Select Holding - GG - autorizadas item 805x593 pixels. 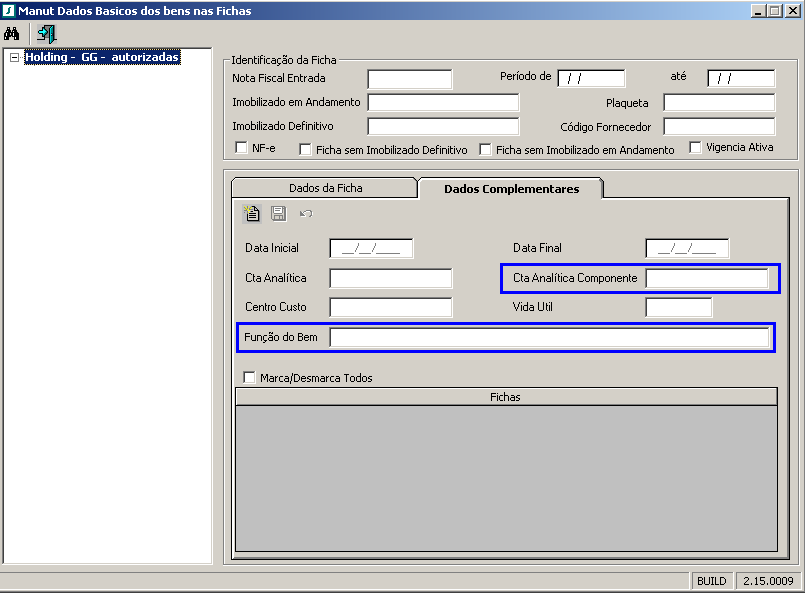[102, 58]
